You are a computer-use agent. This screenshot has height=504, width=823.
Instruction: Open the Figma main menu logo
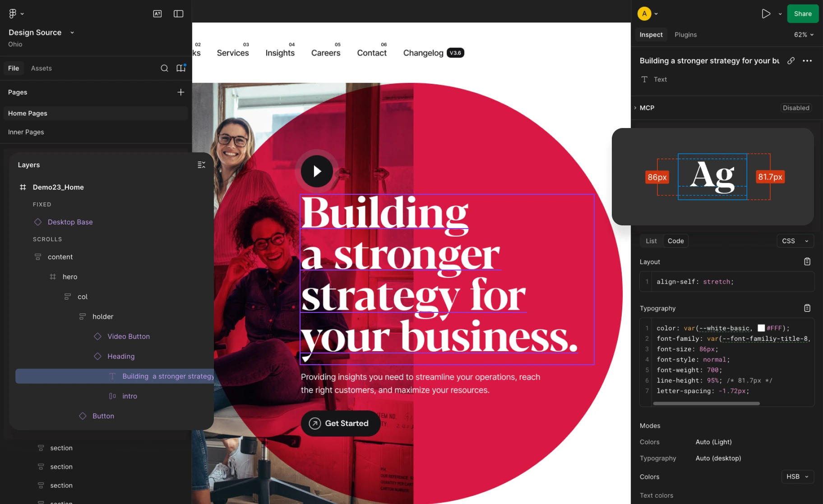(x=13, y=14)
